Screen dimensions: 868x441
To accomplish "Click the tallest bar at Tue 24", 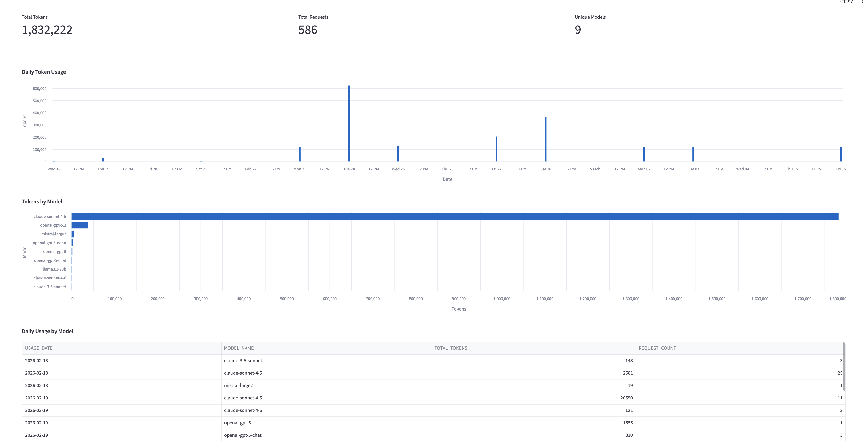I will [x=349, y=124].
